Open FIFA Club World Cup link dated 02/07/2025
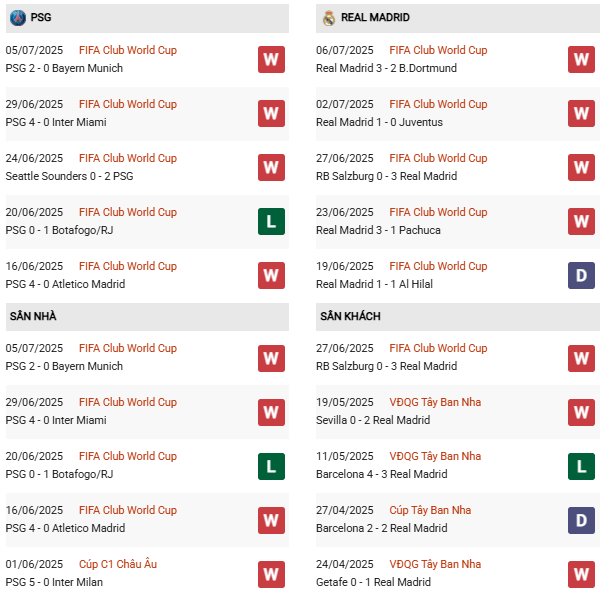The width and height of the screenshot is (600, 595). pos(438,104)
